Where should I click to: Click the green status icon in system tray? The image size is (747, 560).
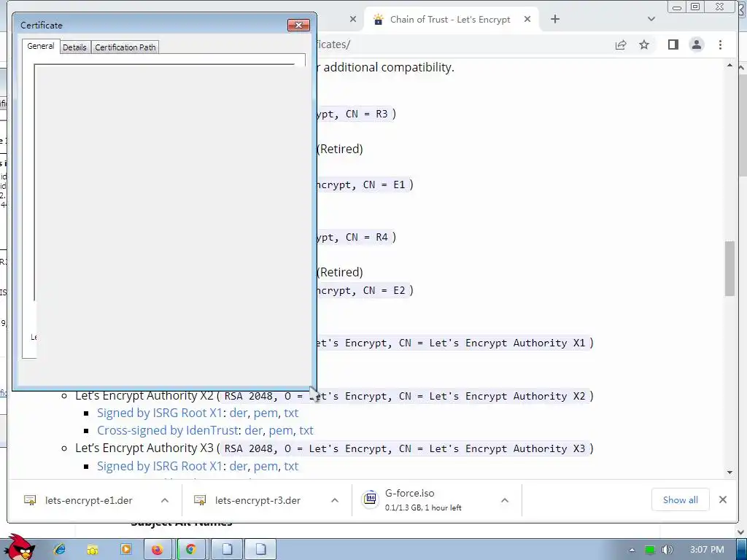[650, 550]
